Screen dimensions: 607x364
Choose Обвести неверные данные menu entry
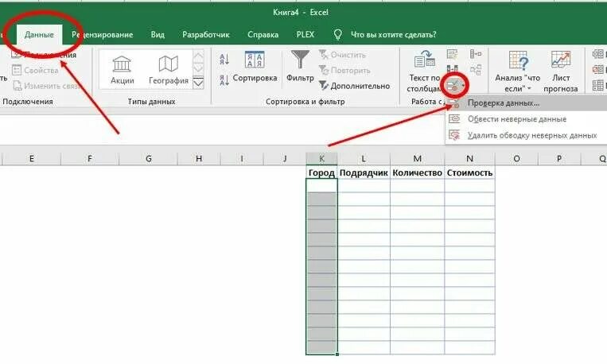click(x=527, y=119)
